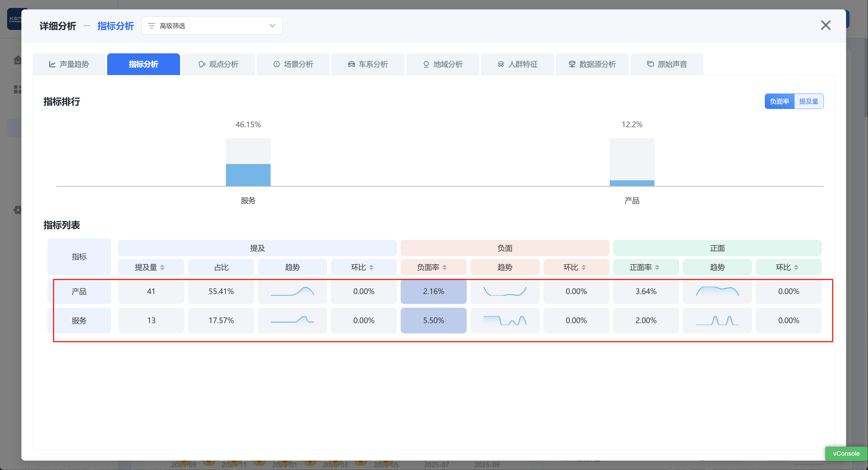Click the 观点分析 speech bubble icon
The width and height of the screenshot is (868, 470).
201,64
